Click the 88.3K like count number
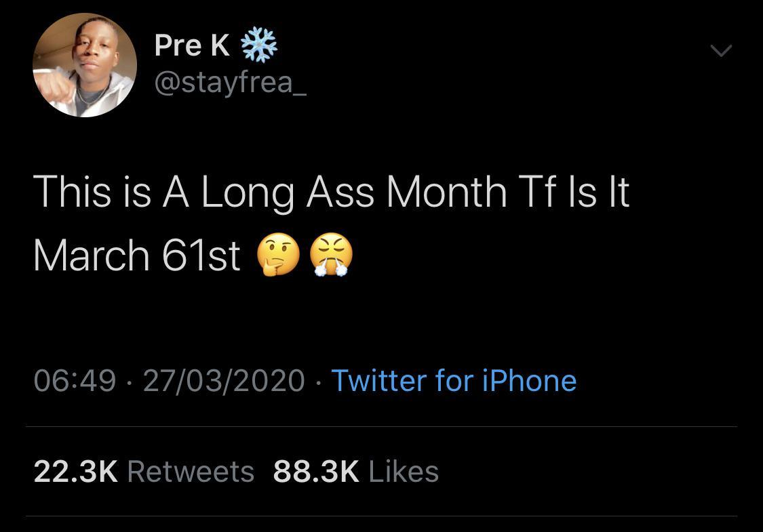Screen dimensions: 763x532 coord(316,472)
